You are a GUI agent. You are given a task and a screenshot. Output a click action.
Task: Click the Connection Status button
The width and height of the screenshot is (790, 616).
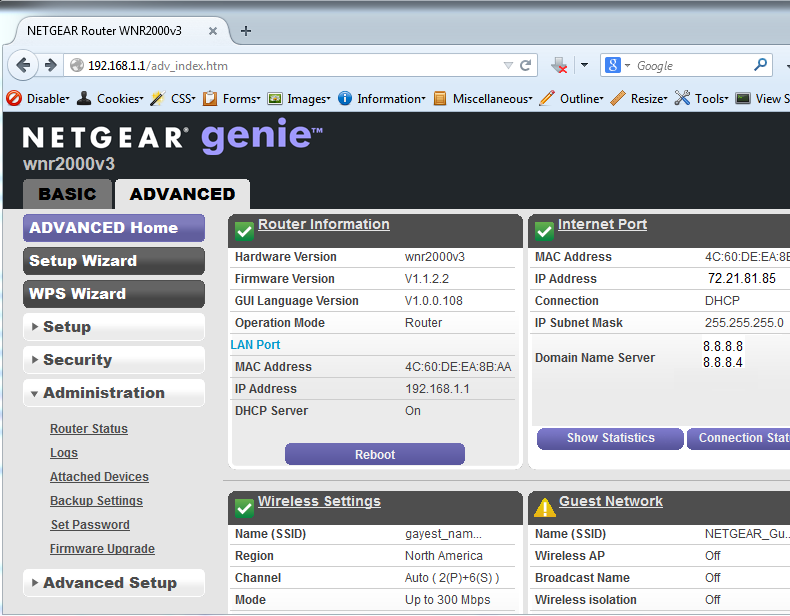[x=739, y=438]
